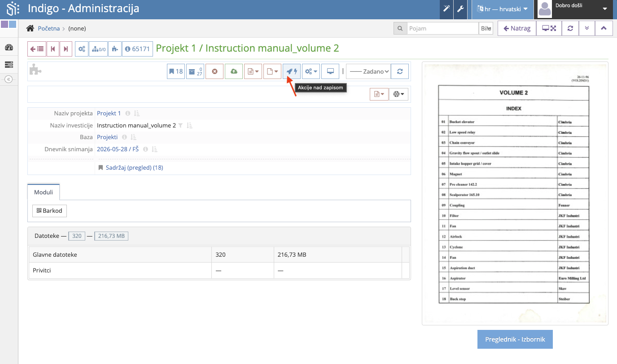Go to the next record
Screen dimensions: 617x364
point(66,49)
